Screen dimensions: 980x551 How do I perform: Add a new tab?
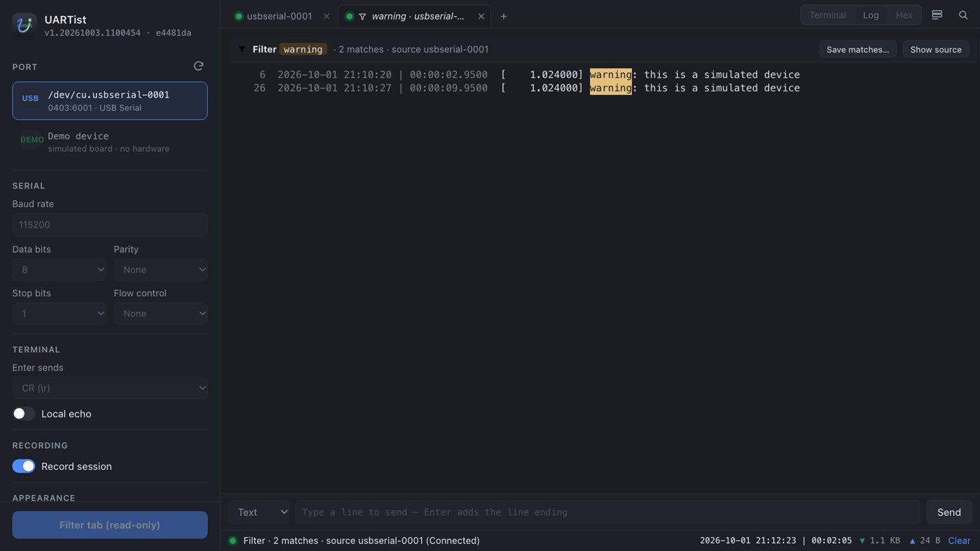(504, 16)
